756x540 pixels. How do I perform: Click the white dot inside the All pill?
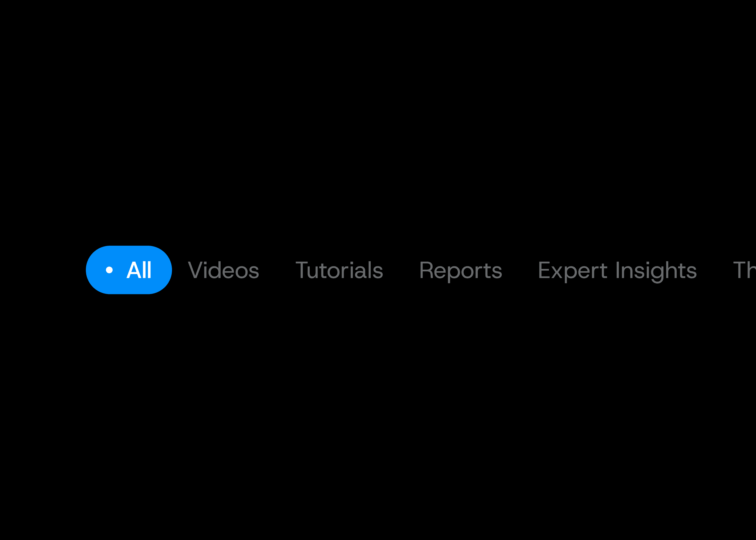pos(109,270)
